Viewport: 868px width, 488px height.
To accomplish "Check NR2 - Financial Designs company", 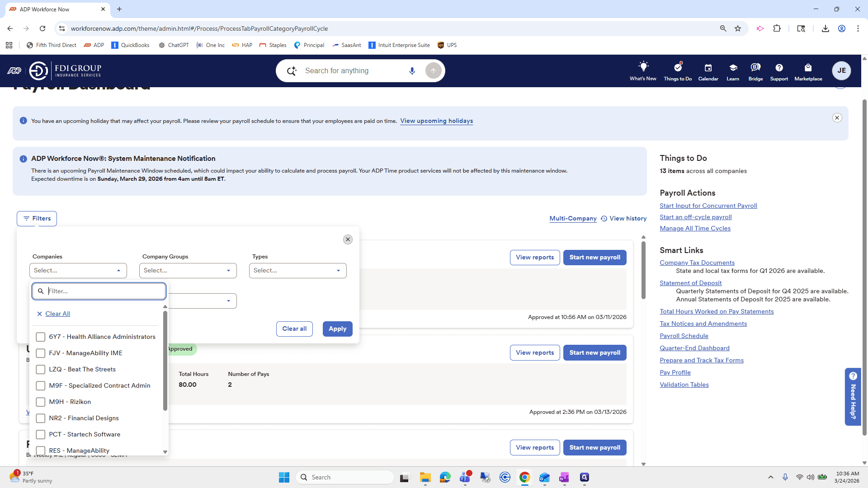I will click(x=41, y=418).
